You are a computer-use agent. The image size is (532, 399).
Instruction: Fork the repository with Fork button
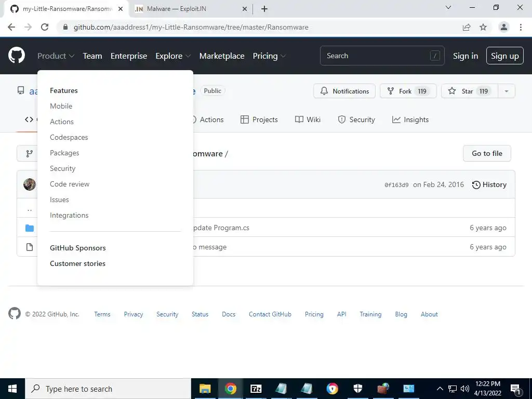[408, 91]
